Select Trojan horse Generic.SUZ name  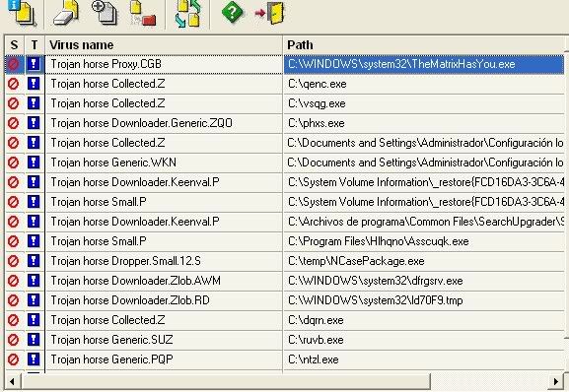tap(111, 340)
